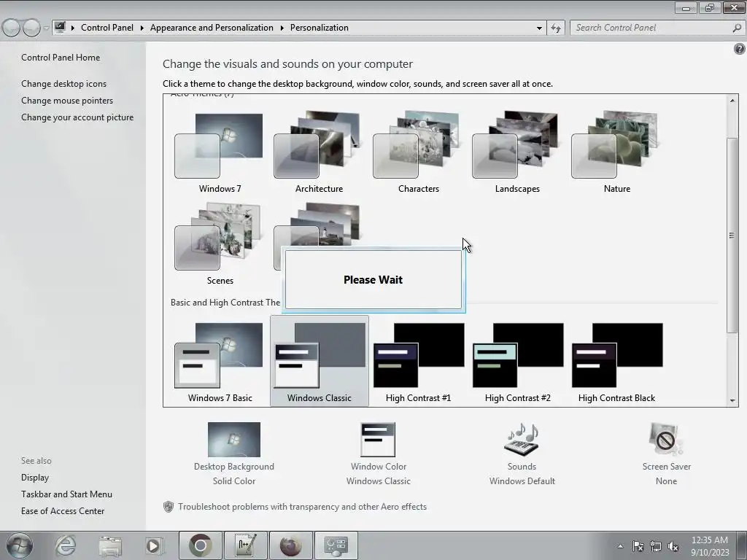Open the recent pages dropdown arrow

46,28
